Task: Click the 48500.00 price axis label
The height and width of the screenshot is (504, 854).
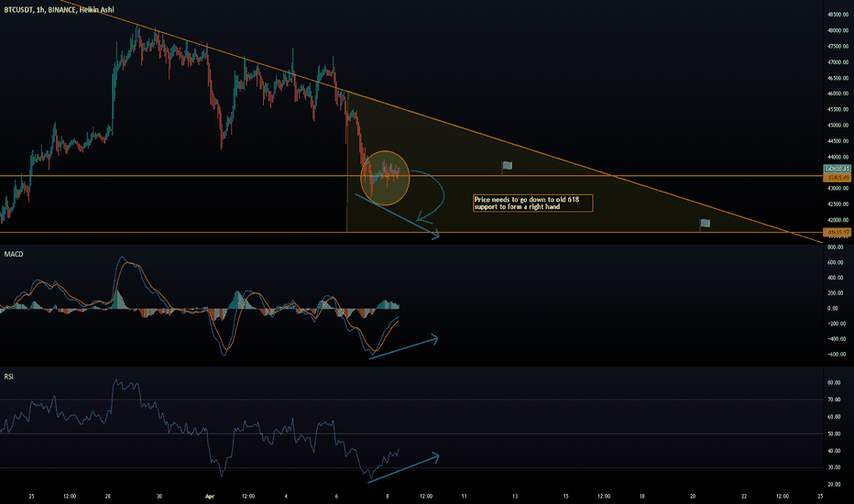Action: click(838, 15)
